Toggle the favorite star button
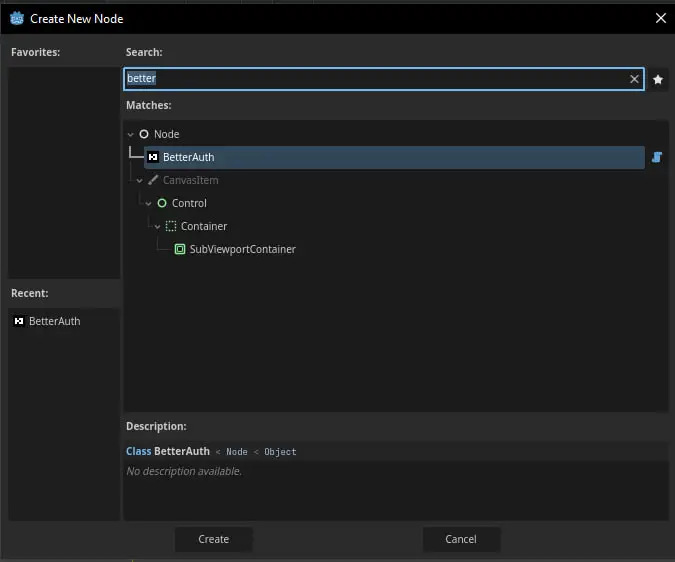This screenshot has width=675, height=562. tap(658, 79)
